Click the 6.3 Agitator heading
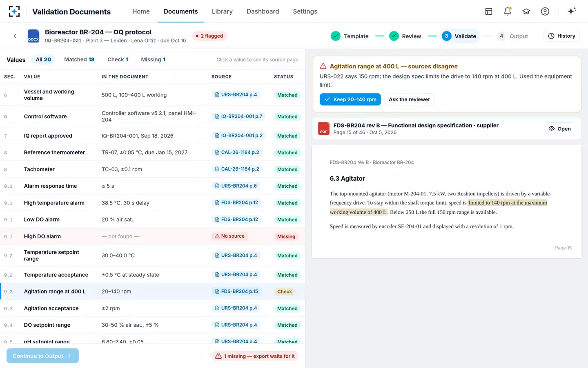Viewport: 588px width, 368px height. 347,179
